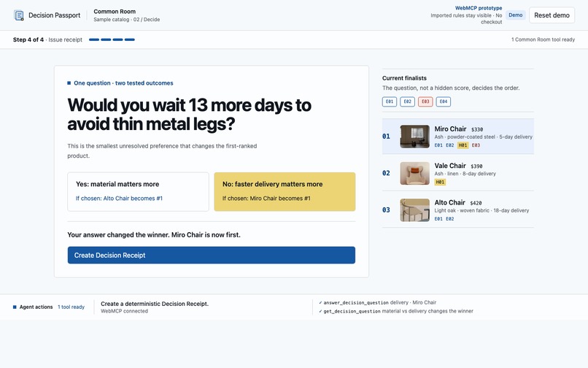
Task: Click the Reset demo button
Action: 552,15
